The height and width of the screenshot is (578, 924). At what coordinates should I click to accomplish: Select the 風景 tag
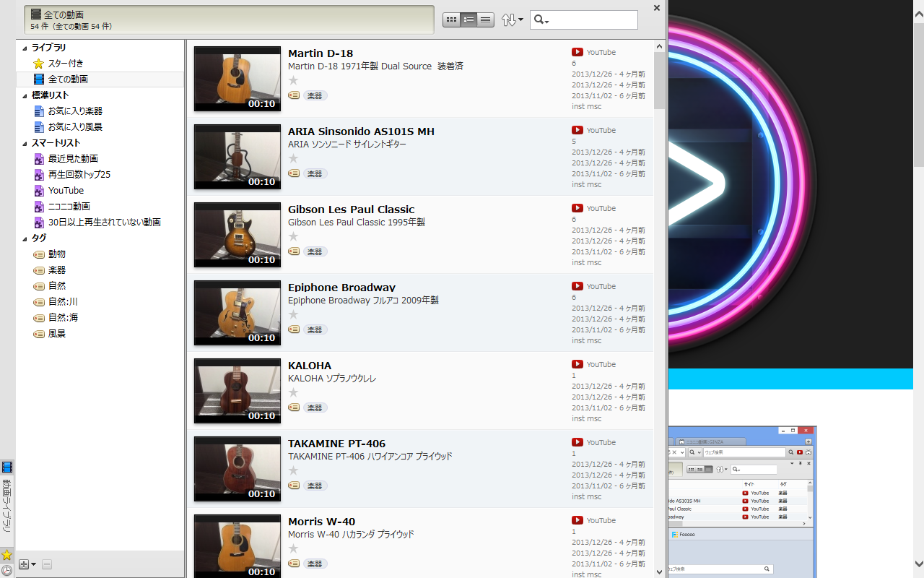pos(57,334)
